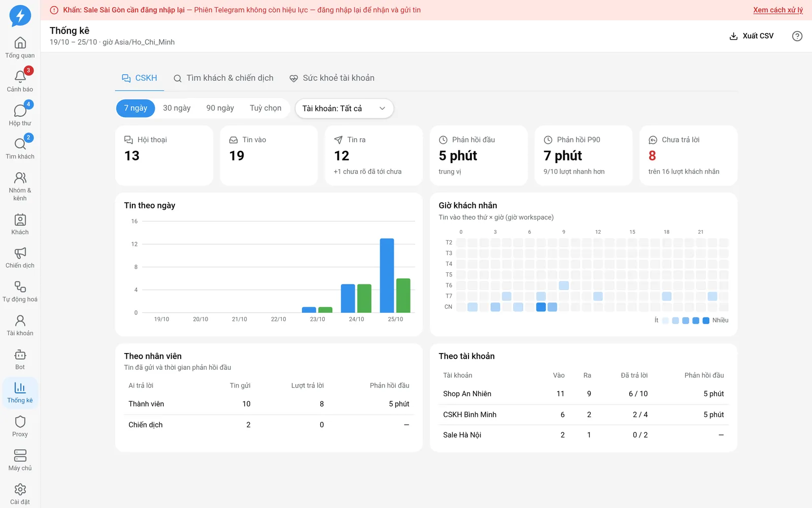This screenshot has width=812, height=508.
Task: Select Thống kê in the sidebar
Action: pyautogui.click(x=20, y=393)
